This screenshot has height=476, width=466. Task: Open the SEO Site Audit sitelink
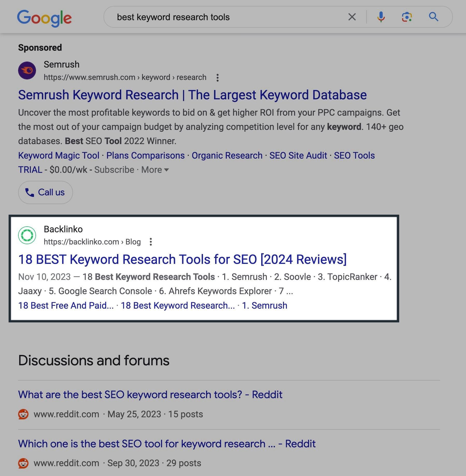pos(298,155)
